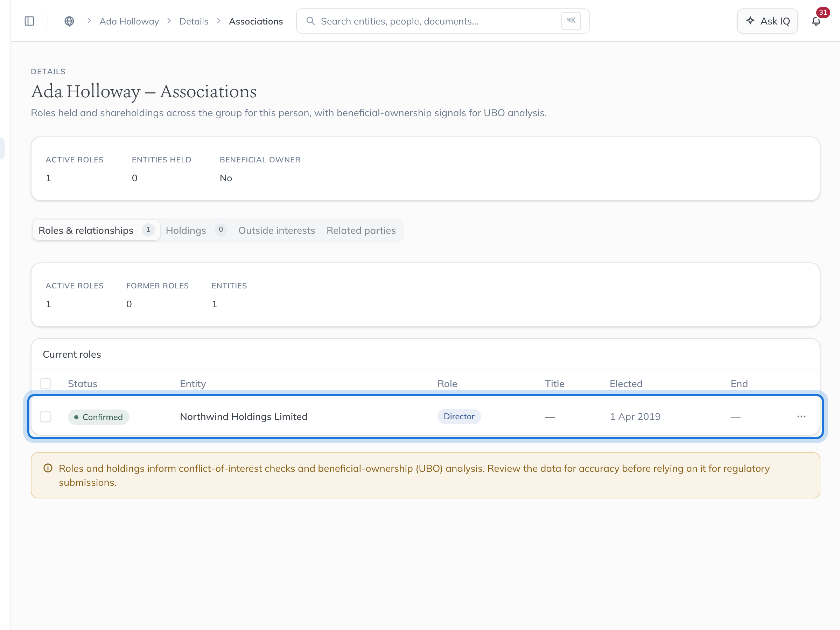This screenshot has width=840, height=630.
Task: Open the globe home icon
Action: tap(69, 21)
